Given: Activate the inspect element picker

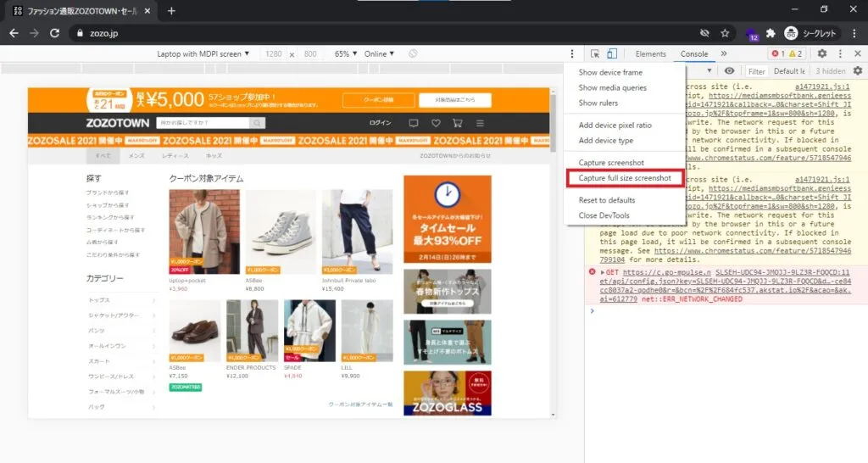Looking at the screenshot, I should [x=595, y=53].
